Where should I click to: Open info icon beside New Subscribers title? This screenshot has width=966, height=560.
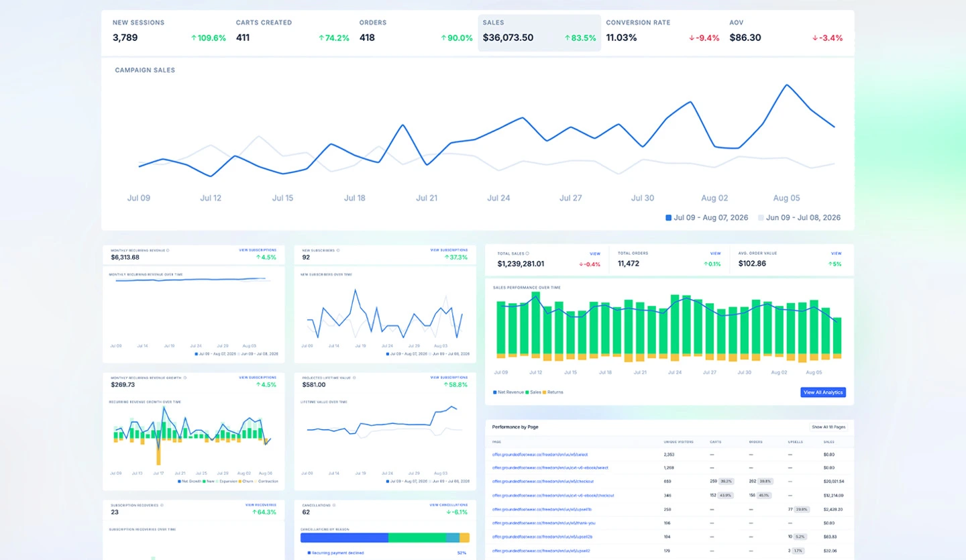(338, 250)
